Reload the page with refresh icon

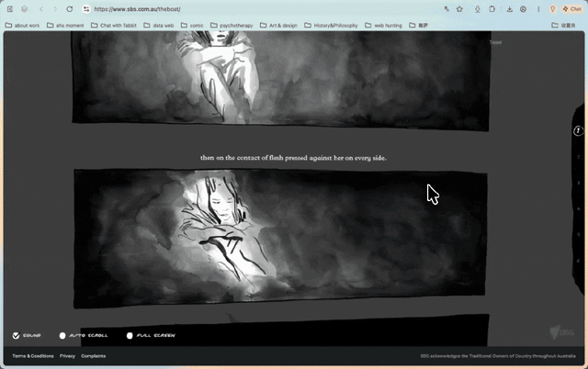(x=70, y=9)
